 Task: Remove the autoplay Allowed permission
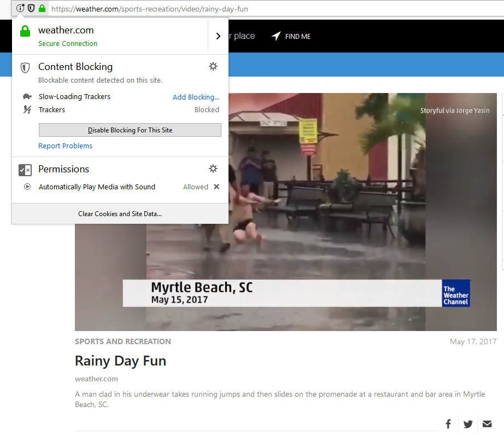pos(216,187)
